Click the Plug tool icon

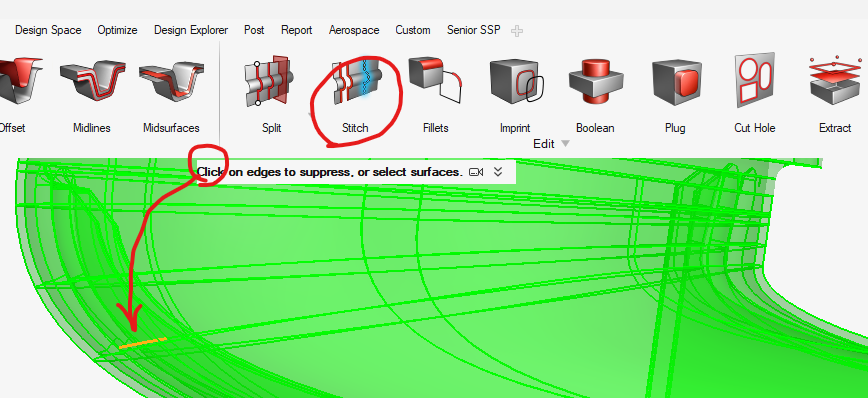pyautogui.click(x=673, y=82)
